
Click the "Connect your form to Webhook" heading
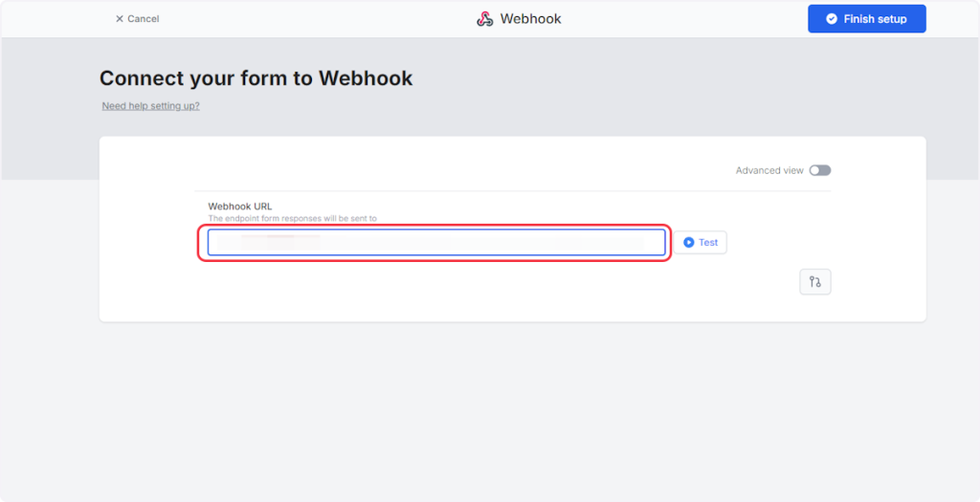[x=256, y=78]
